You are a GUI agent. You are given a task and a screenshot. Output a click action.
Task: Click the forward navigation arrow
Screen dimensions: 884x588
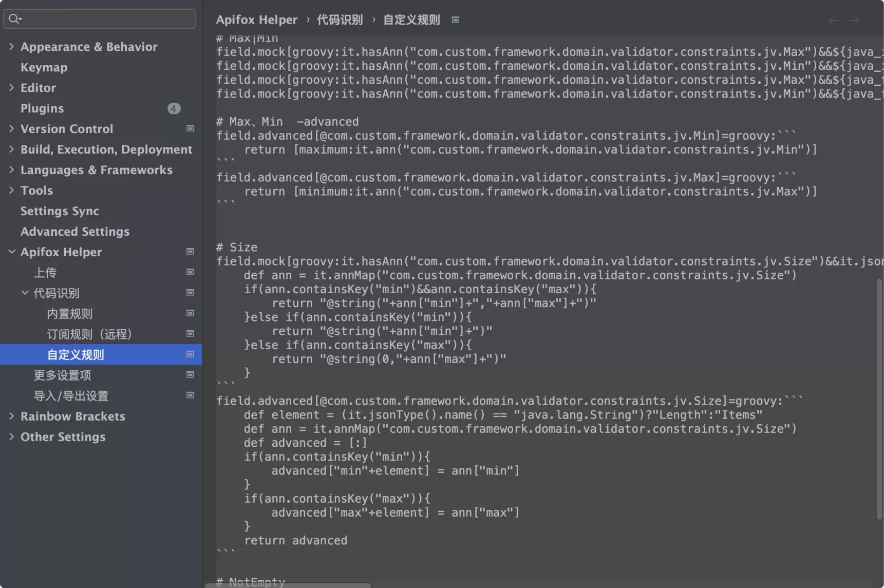coord(854,21)
